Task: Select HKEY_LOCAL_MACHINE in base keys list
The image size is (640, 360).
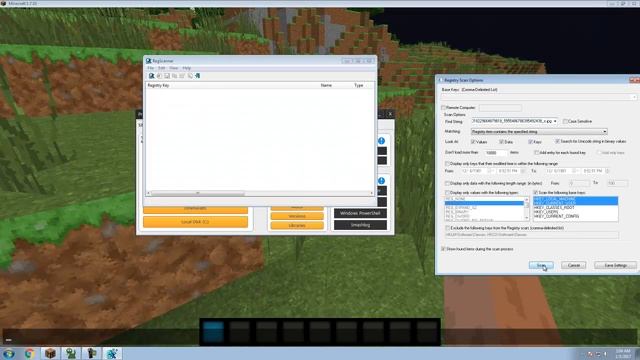Action: pyautogui.click(x=575, y=199)
